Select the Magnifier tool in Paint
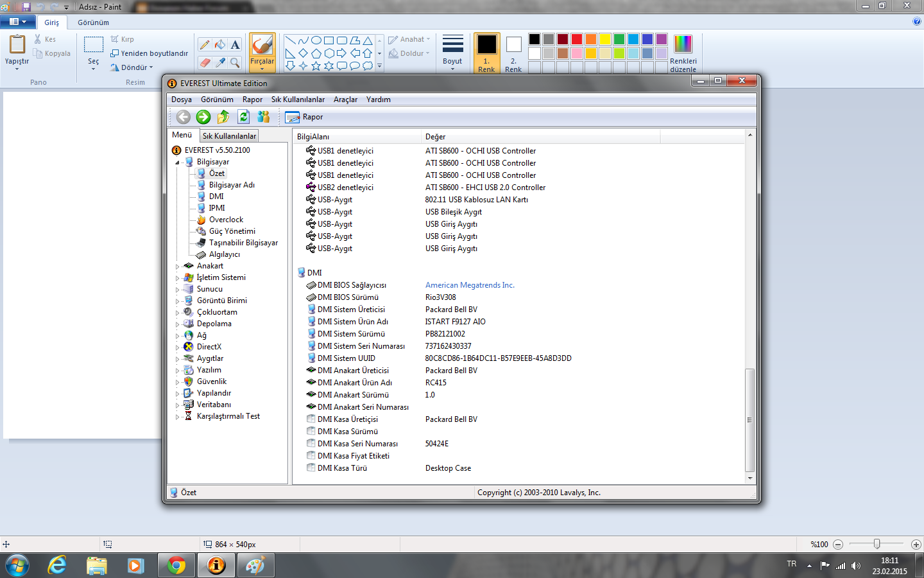924x578 pixels. tap(235, 62)
